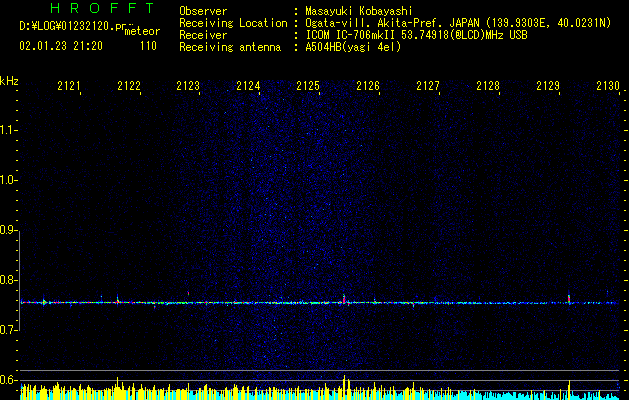Click time marker 2126
Viewport: 629px width, 400px height.
click(x=368, y=86)
